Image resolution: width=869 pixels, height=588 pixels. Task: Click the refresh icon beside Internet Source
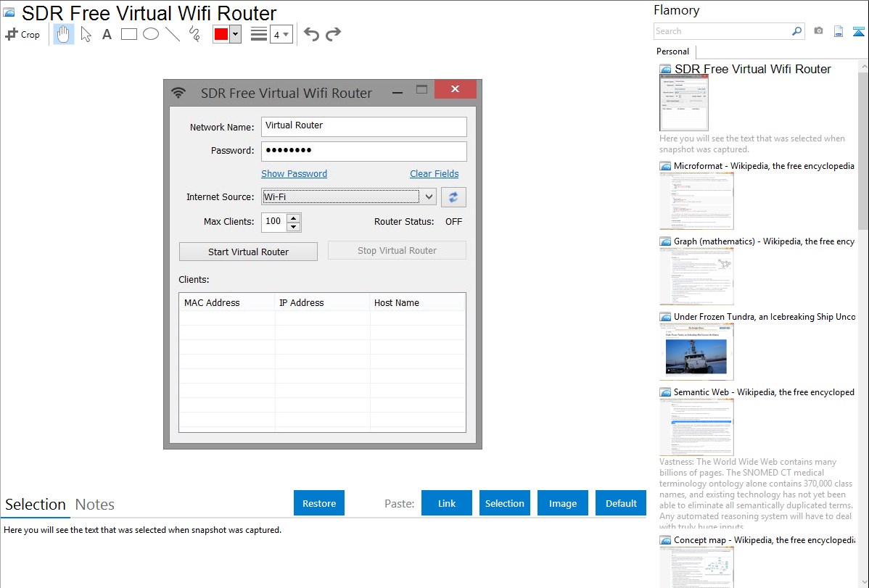(453, 197)
